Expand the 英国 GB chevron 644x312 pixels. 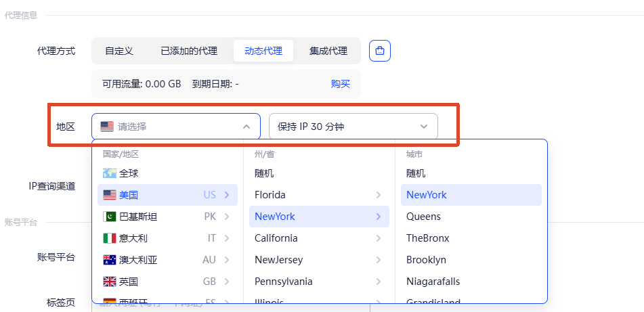pyautogui.click(x=227, y=282)
